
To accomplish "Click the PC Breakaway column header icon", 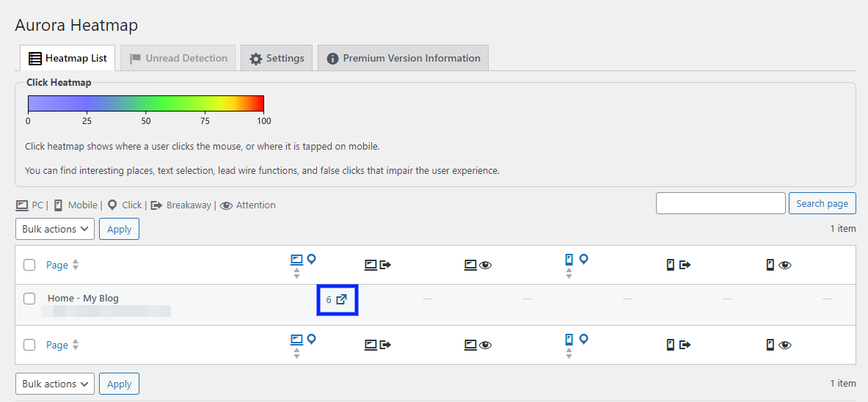I will (378, 265).
